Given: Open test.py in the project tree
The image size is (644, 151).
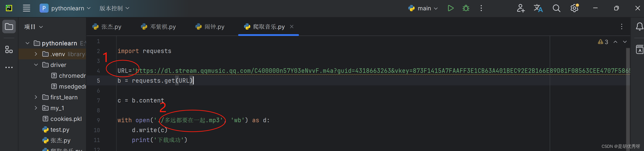Looking at the screenshot, I should pos(56,129).
